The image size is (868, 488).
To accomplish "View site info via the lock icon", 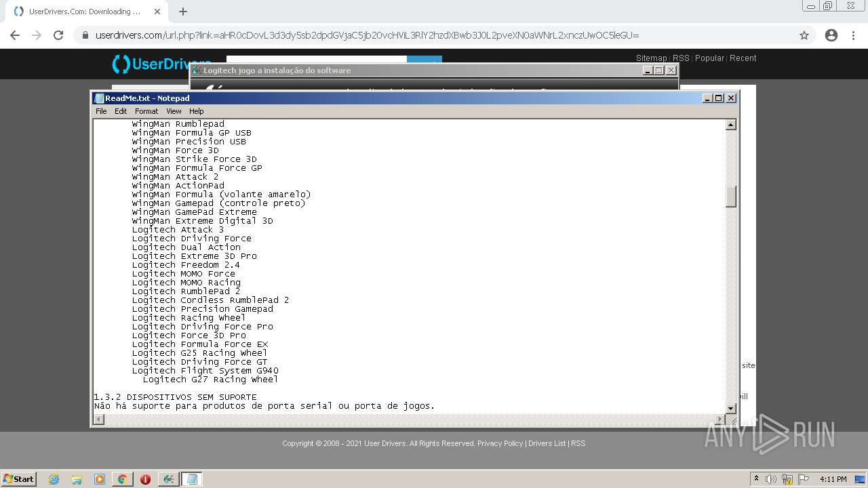I will coord(85,35).
